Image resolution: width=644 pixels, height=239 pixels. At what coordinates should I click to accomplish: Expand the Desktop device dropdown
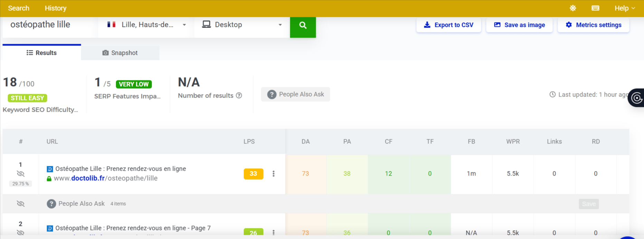tap(242, 25)
